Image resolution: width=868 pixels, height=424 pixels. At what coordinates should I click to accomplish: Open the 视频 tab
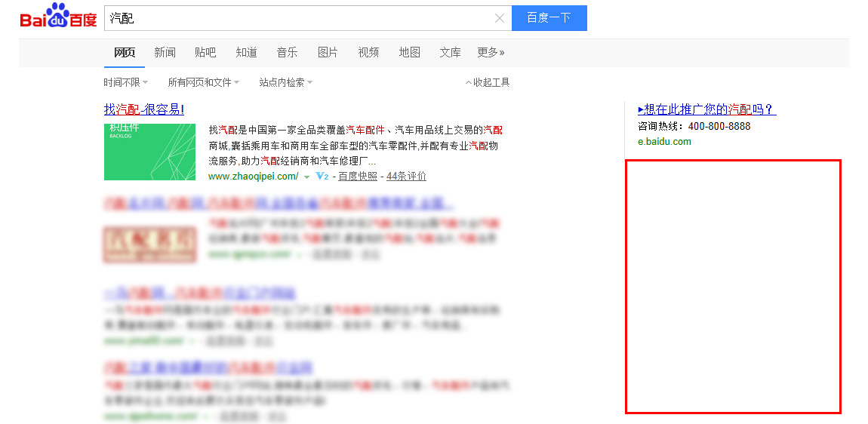[368, 53]
